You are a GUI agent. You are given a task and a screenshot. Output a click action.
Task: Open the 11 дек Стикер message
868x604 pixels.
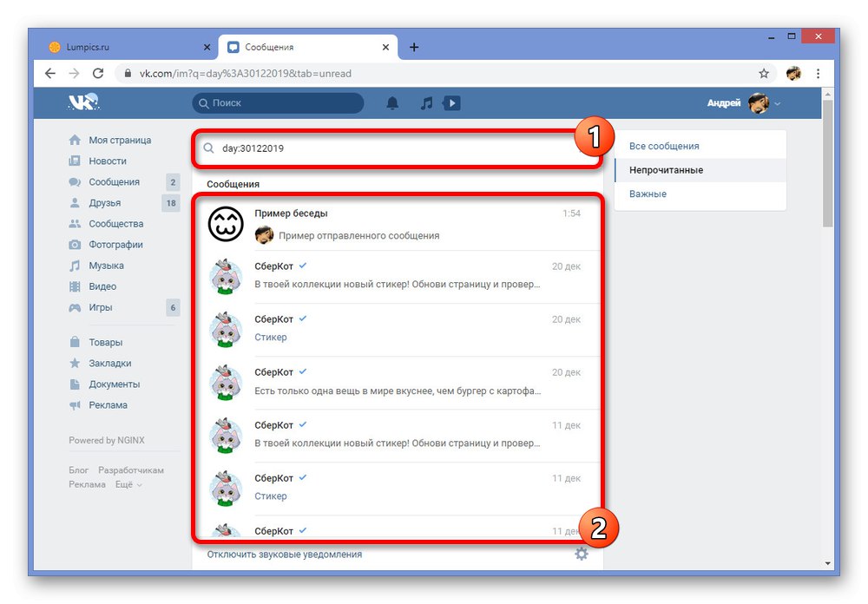[x=397, y=489]
